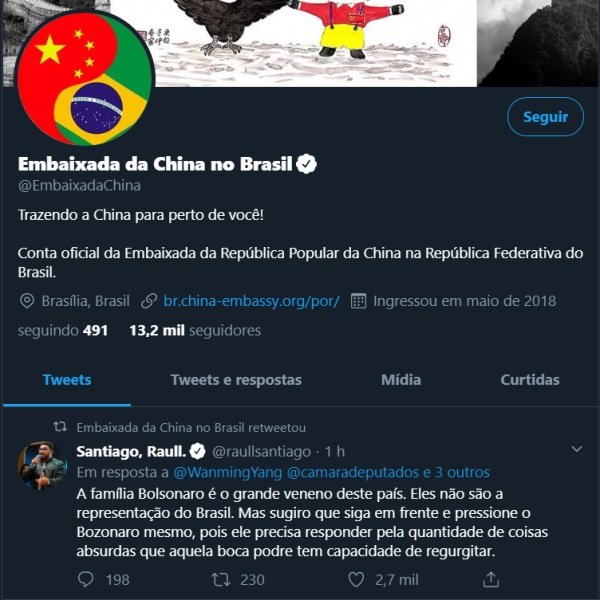Open the @WanmingYang mention link
The height and width of the screenshot is (600, 600).
click(228, 473)
